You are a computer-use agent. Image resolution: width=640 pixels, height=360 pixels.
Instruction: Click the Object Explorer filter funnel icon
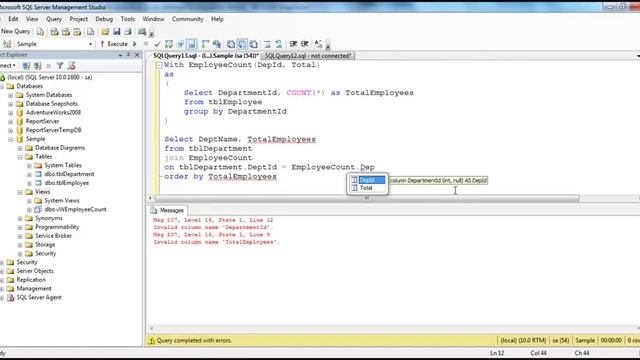60,66
